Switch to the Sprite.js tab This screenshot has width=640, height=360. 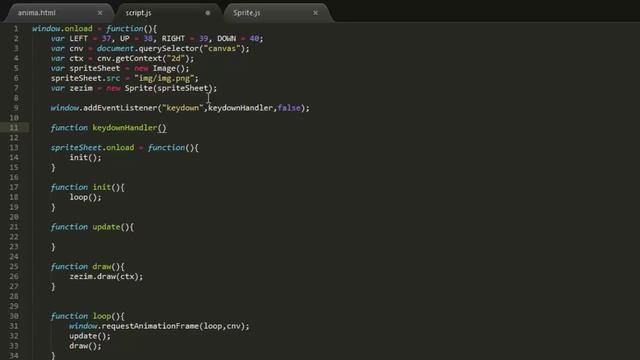pyautogui.click(x=247, y=13)
